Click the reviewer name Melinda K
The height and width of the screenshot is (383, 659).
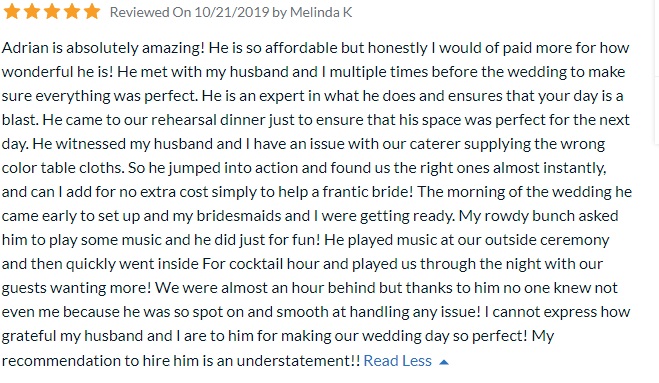pyautogui.click(x=321, y=12)
